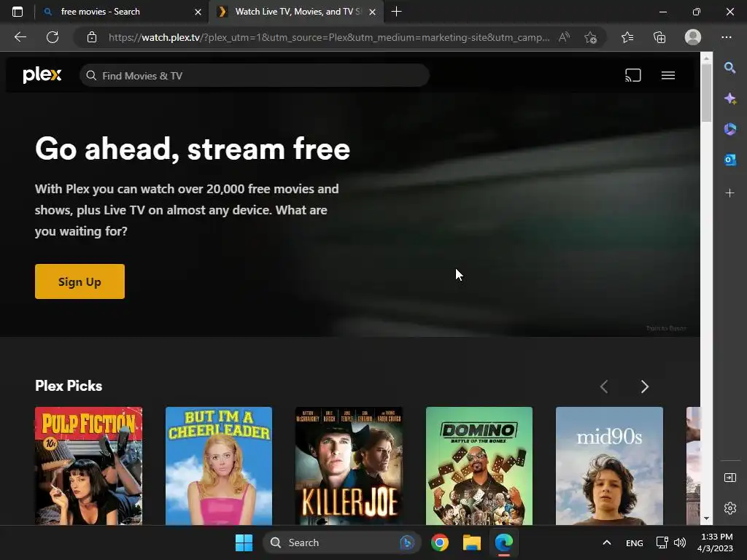Show next Plex Picks with right chevron
This screenshot has width=747, height=560.
[645, 386]
